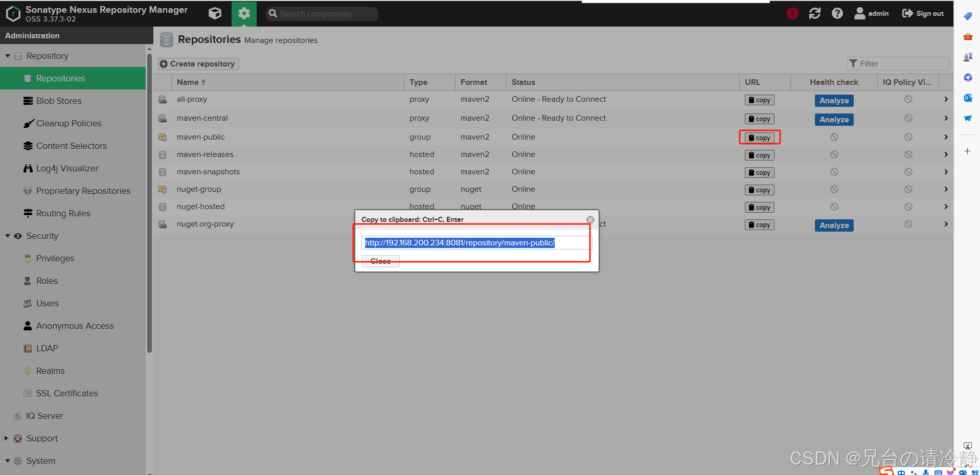980x475 pixels.
Task: Open the nuget-group row chevron
Action: click(946, 189)
